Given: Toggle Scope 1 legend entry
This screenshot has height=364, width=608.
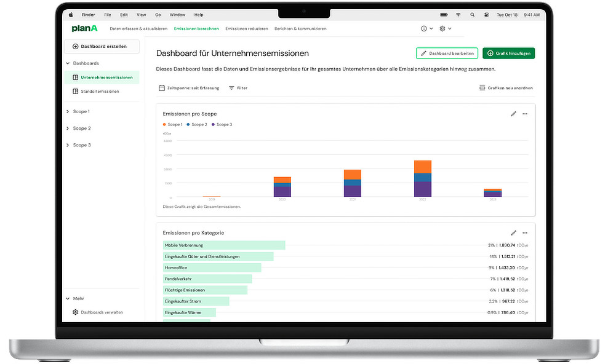Looking at the screenshot, I should (172, 124).
